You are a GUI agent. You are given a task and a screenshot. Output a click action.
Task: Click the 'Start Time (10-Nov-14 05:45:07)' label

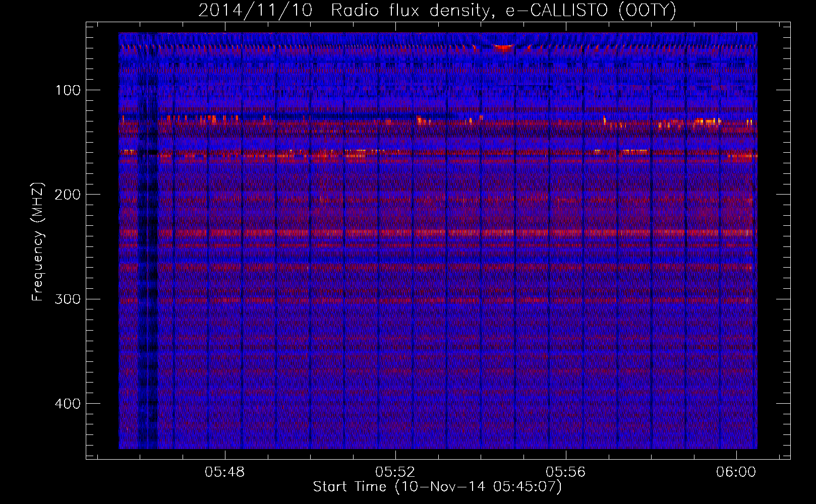pyautogui.click(x=437, y=487)
